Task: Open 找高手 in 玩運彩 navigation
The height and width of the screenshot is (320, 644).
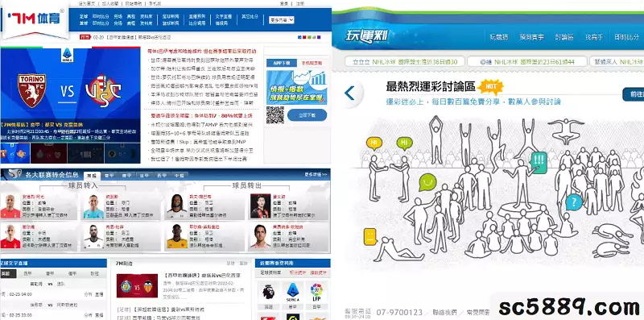Action: click(594, 37)
